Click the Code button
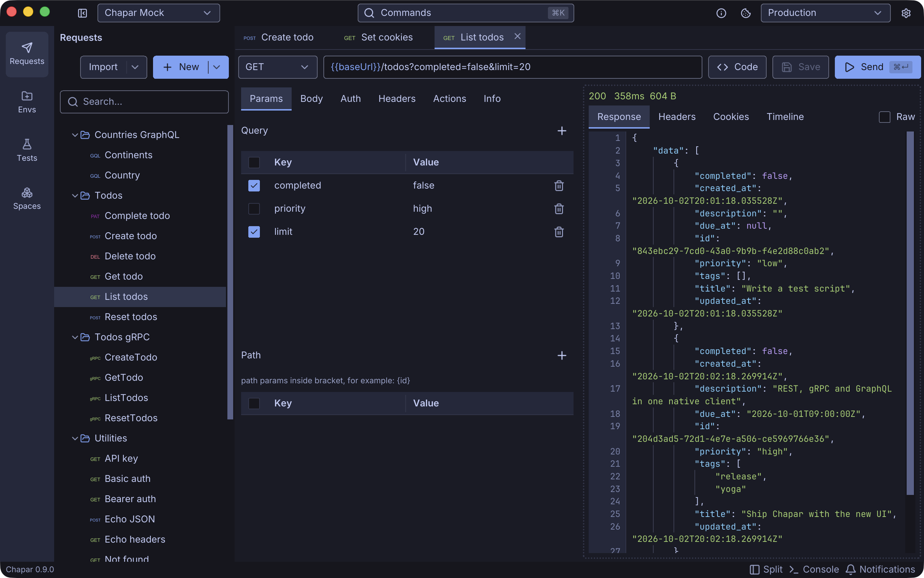Image resolution: width=924 pixels, height=578 pixels. [737, 67]
